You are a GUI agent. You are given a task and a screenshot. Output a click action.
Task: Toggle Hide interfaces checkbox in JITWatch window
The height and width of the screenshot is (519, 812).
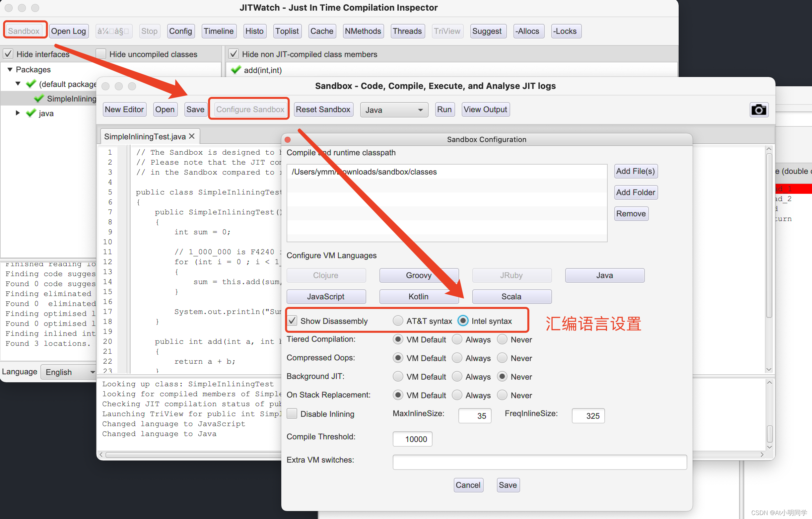pyautogui.click(x=8, y=54)
